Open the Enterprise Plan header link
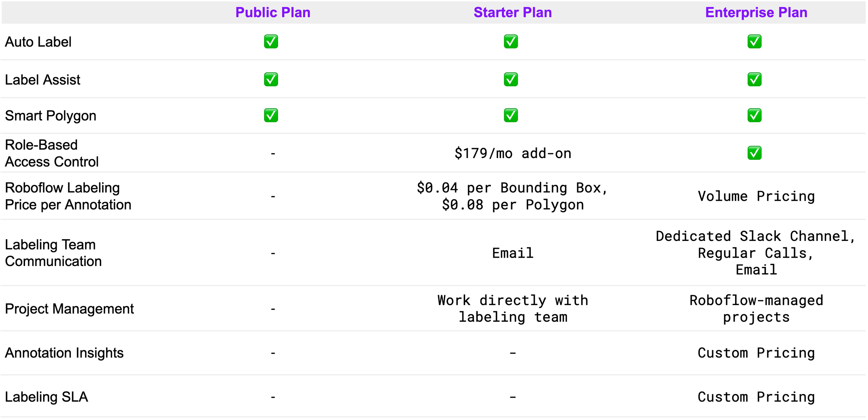Viewport: 868px width, 420px height. 756,12
